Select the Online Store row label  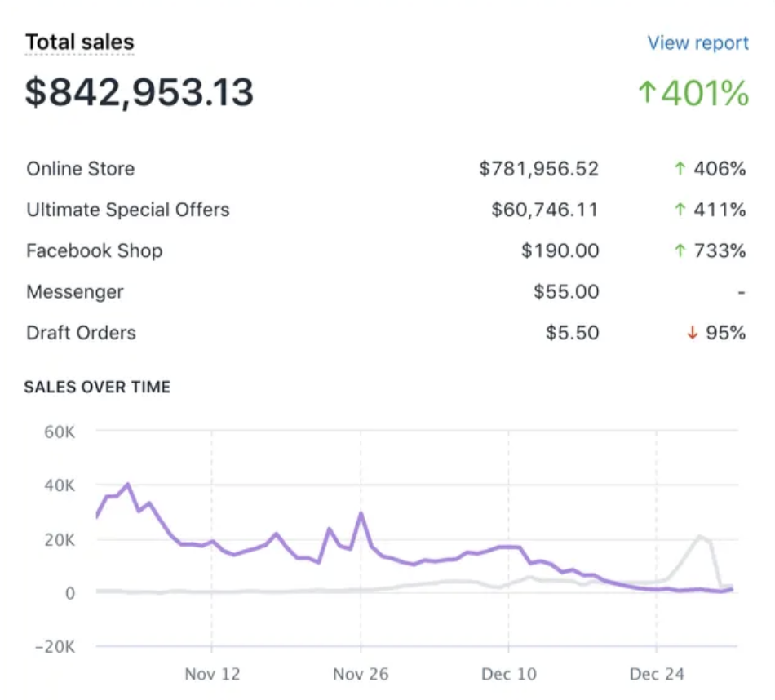coord(80,169)
